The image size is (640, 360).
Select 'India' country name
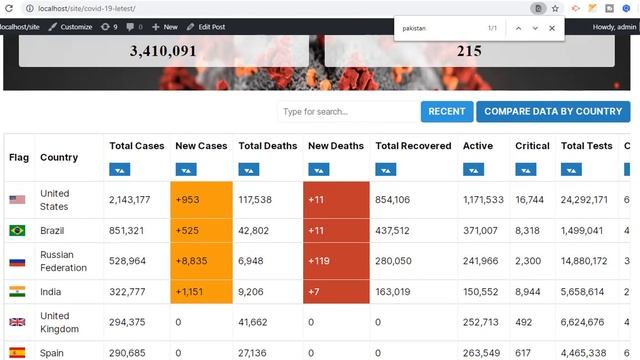(51, 292)
